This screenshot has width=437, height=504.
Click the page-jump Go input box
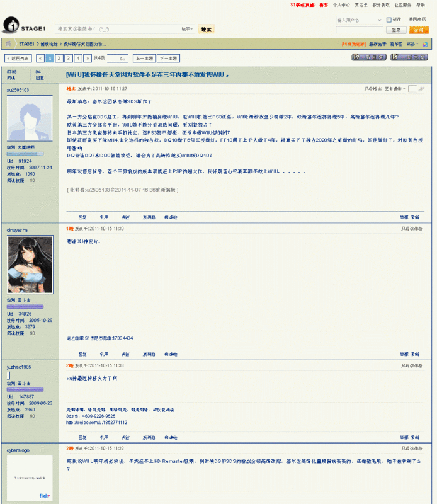117,59
